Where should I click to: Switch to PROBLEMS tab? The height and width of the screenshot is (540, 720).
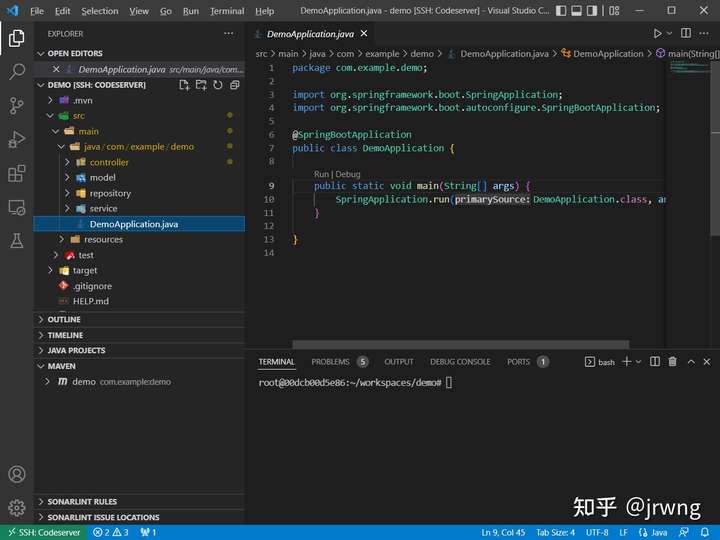click(339, 362)
